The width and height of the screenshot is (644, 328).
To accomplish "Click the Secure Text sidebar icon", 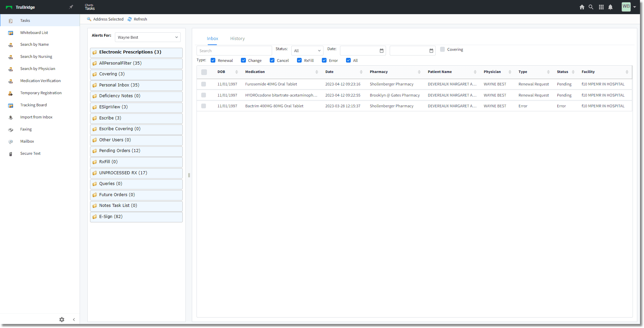I will point(11,154).
